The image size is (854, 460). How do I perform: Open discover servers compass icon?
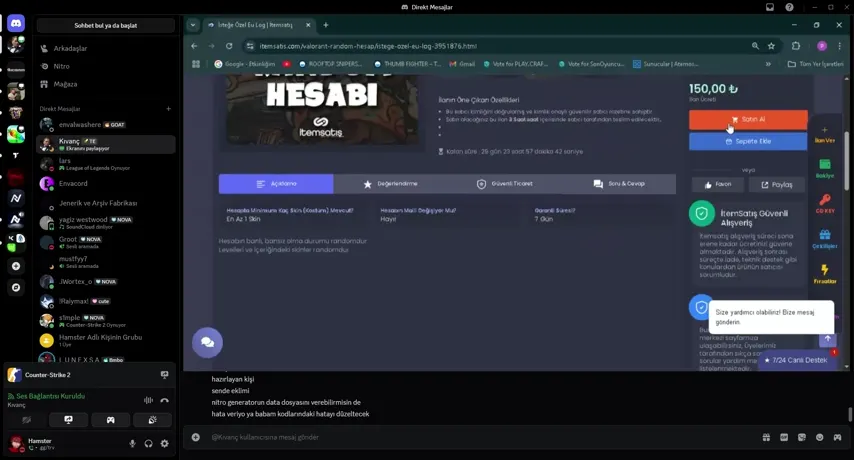tap(16, 287)
